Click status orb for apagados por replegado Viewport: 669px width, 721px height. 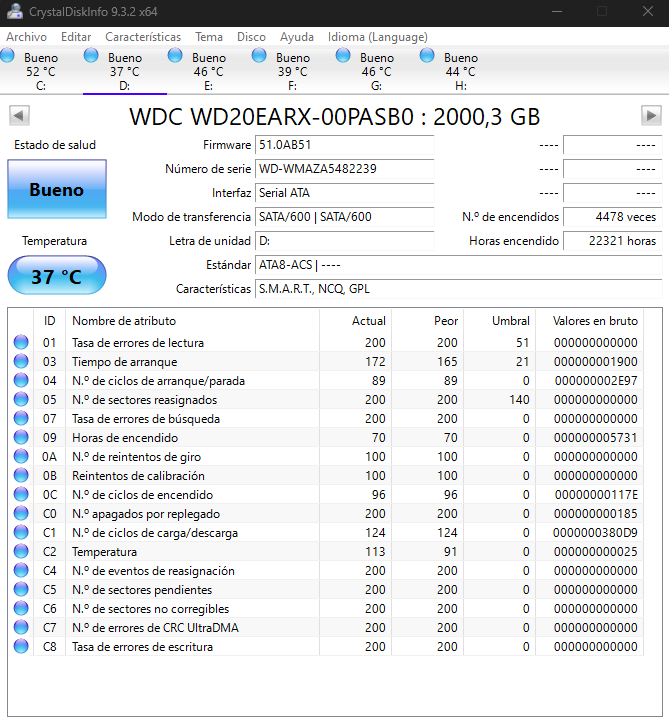[21, 513]
